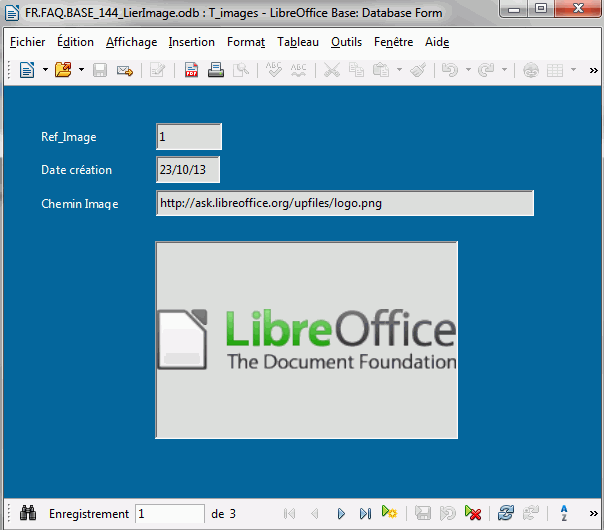604x530 pixels.
Task: Show more top toolbar buttons chevron
Action: tap(594, 70)
